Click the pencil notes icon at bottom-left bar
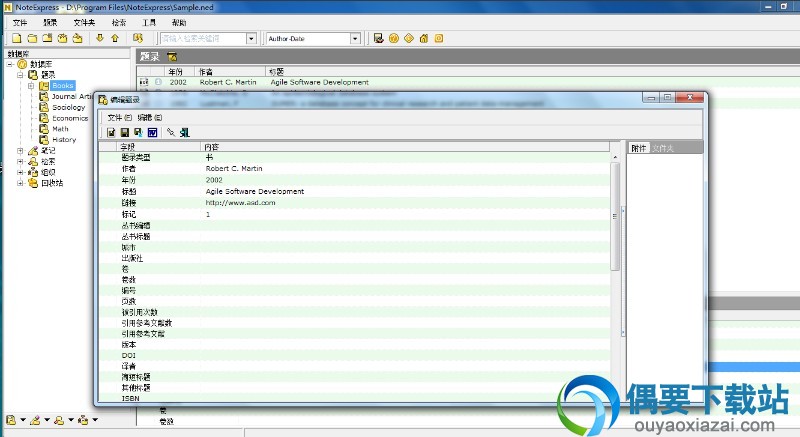Screen dimensions: 800x437 (x=35, y=420)
